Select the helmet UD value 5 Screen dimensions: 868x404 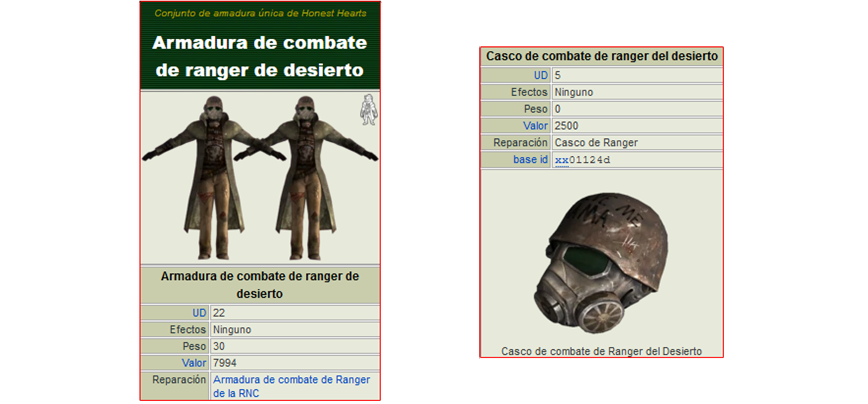click(558, 75)
